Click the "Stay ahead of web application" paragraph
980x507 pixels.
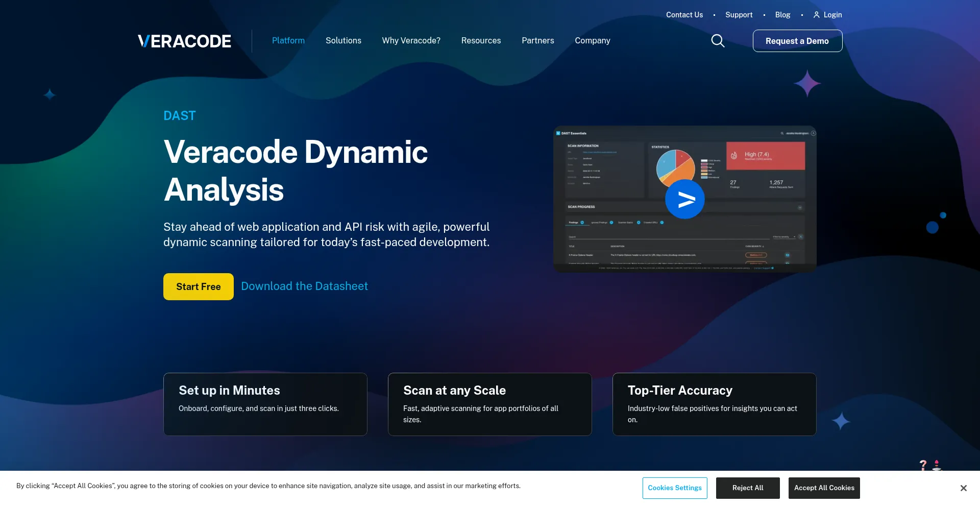click(x=327, y=234)
